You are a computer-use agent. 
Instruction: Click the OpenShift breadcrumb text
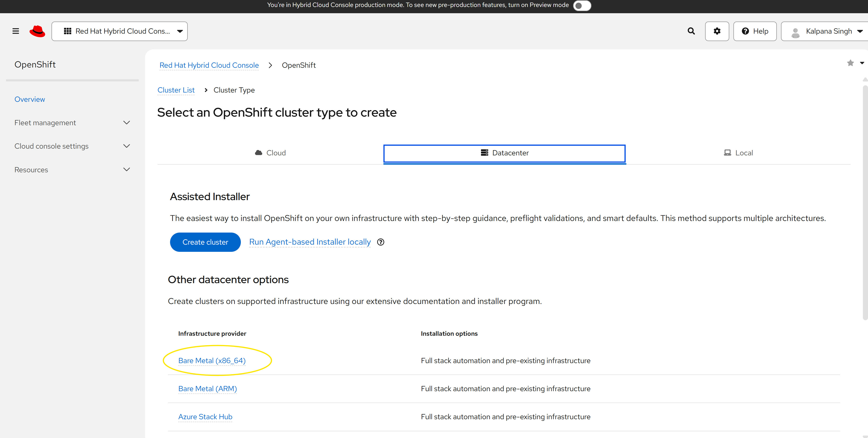click(x=299, y=65)
